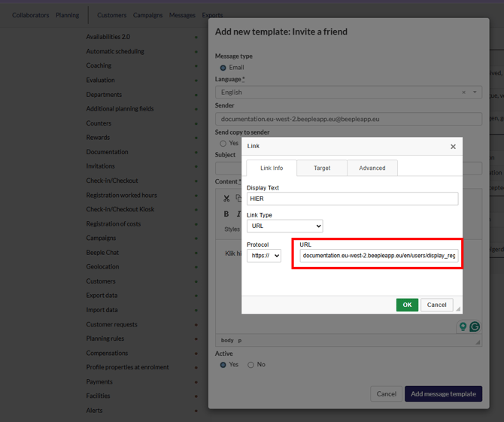Set Active to Yes

[223, 365]
